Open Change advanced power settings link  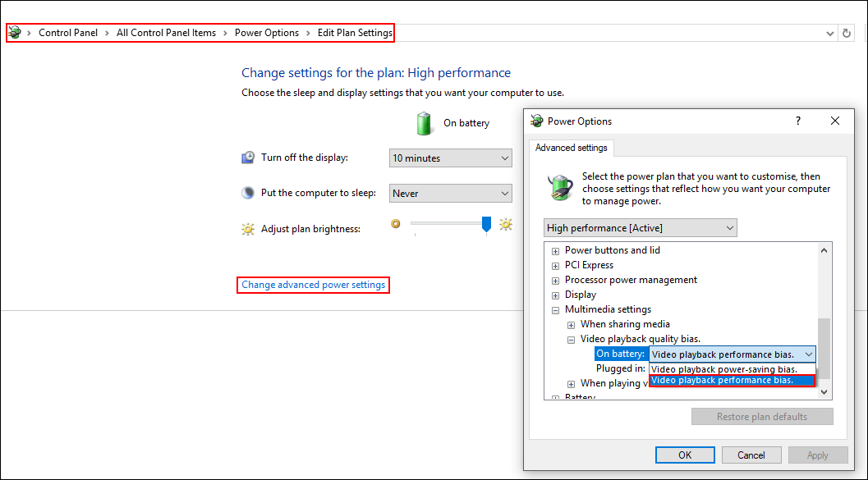(314, 285)
